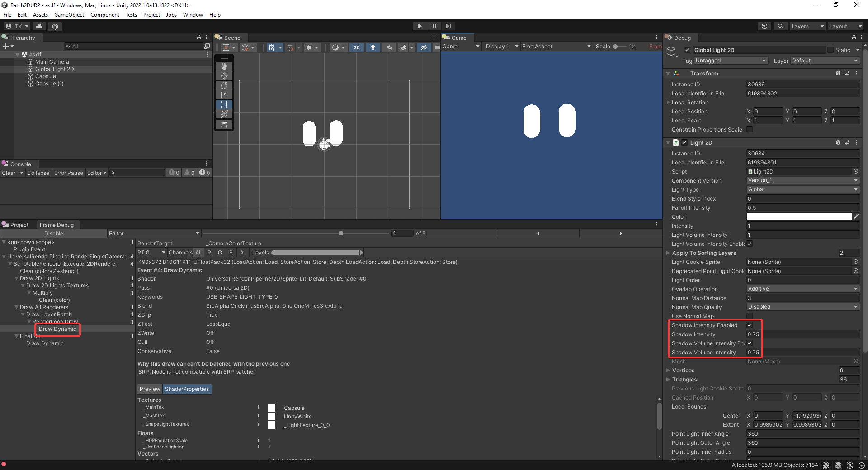This screenshot has width=868, height=470.
Task: Click the Pause button in toolbar
Action: click(x=434, y=26)
